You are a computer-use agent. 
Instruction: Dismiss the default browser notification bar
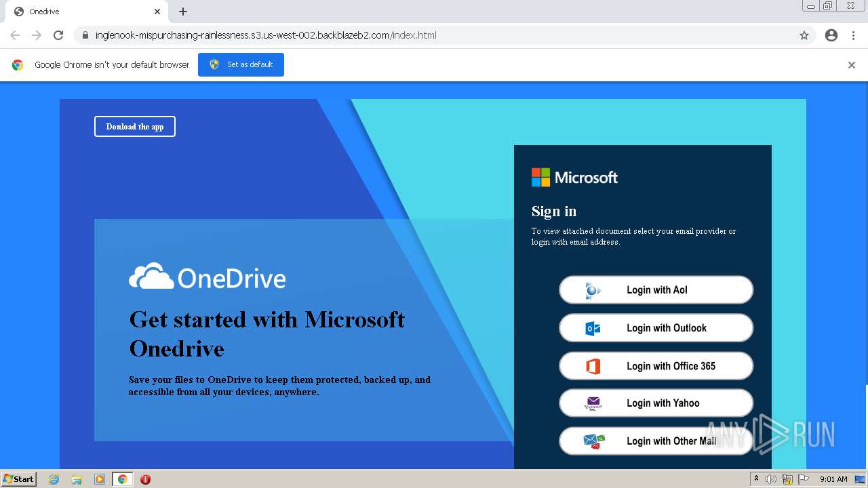coord(852,65)
